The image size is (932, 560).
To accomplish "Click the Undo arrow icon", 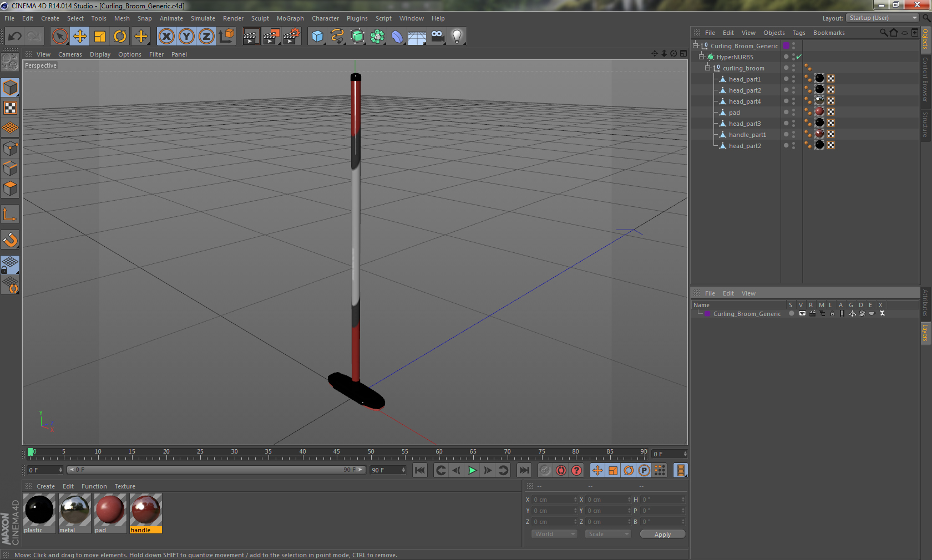I will (14, 37).
